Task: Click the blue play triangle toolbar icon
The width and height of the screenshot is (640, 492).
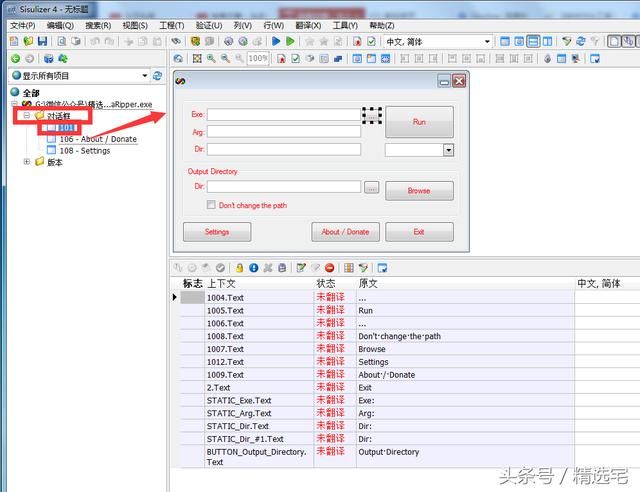Action: click(x=276, y=41)
